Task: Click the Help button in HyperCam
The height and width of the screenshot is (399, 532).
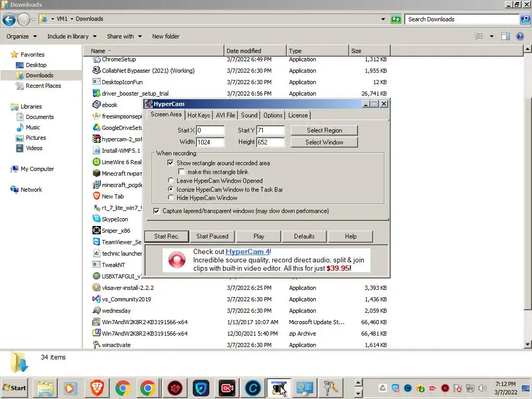Action: (x=351, y=236)
